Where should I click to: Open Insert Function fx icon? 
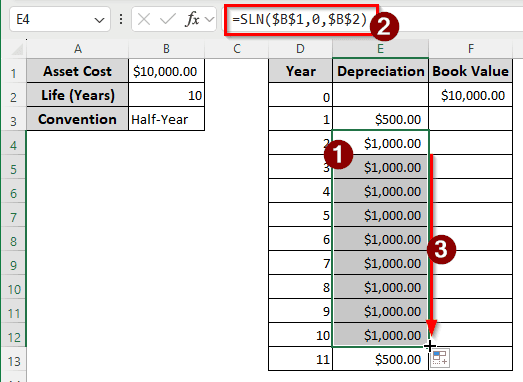point(192,19)
